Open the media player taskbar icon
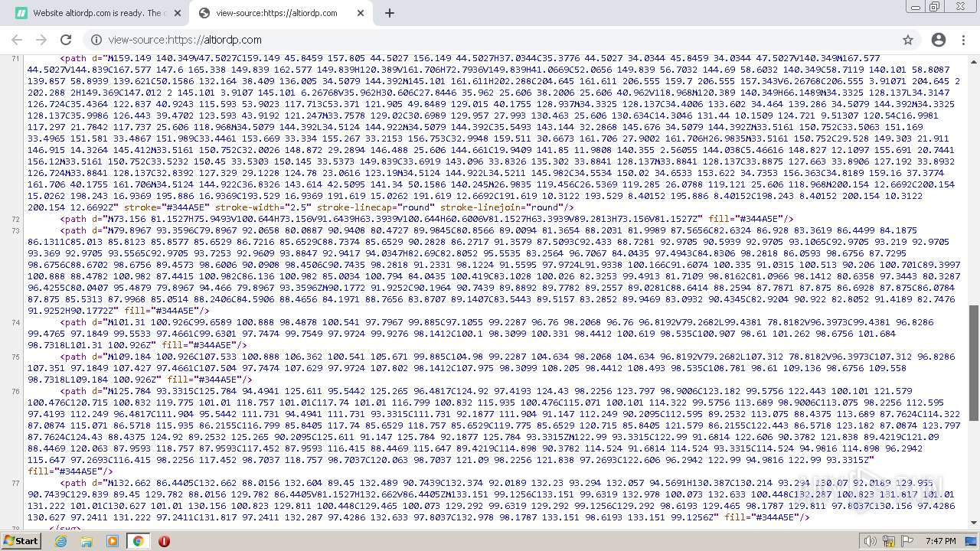This screenshot has width=980, height=551. click(113, 541)
